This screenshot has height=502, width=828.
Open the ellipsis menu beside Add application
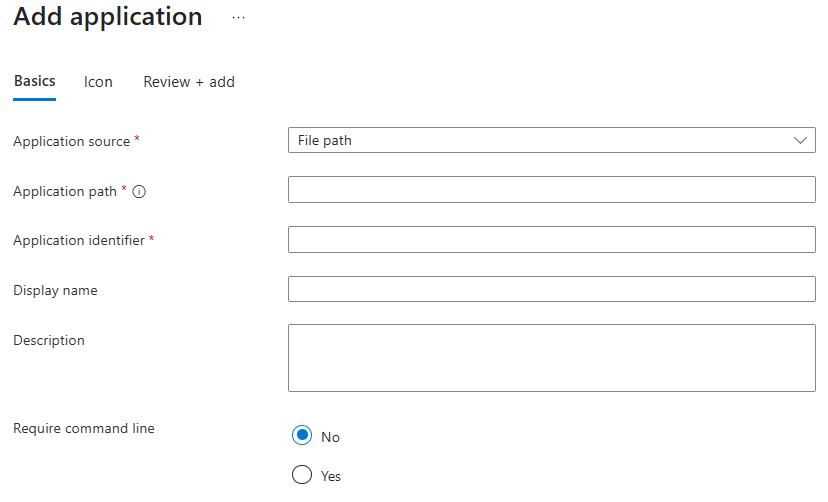coord(239,18)
